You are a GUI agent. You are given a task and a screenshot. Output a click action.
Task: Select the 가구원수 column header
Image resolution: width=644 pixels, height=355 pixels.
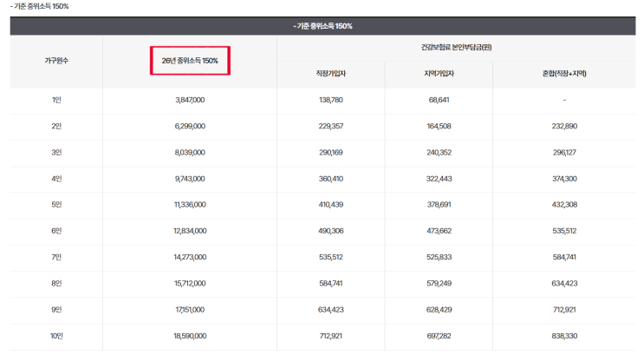click(x=56, y=61)
